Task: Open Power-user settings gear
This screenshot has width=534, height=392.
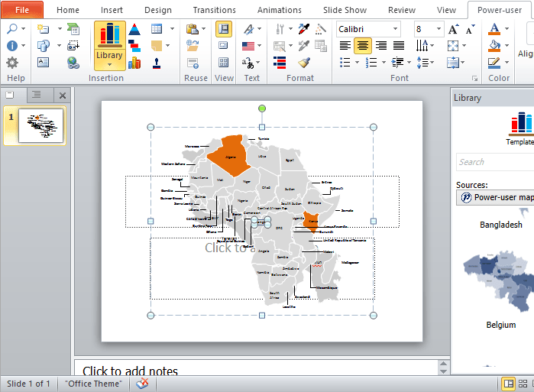Action: point(12,63)
